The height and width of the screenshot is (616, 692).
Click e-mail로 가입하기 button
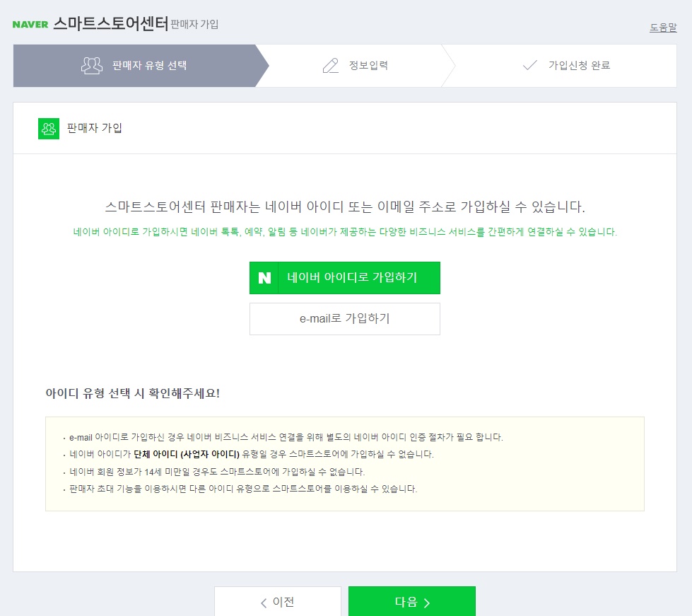click(x=345, y=319)
